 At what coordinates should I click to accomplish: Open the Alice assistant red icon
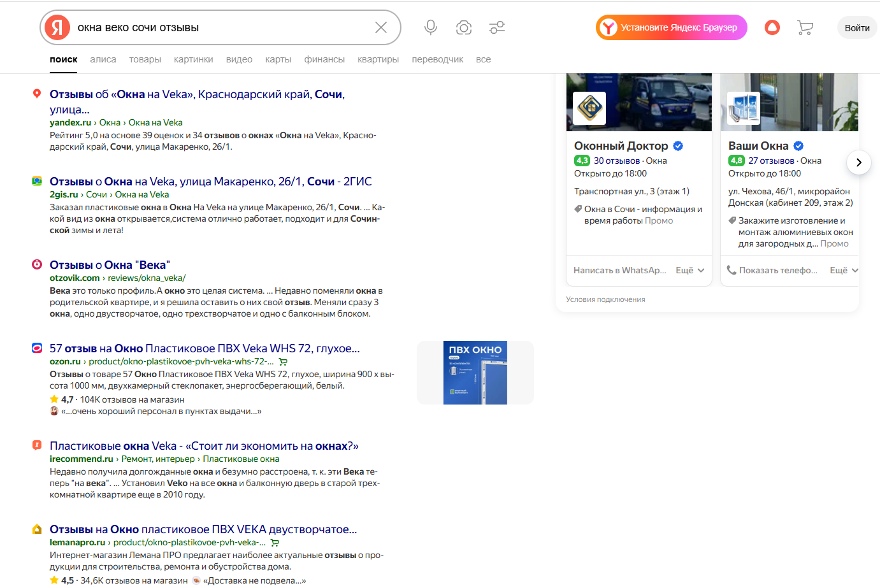coord(772,27)
